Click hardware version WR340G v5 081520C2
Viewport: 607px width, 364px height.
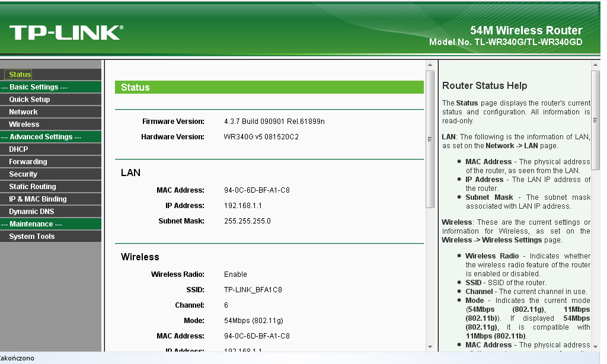[x=261, y=137]
